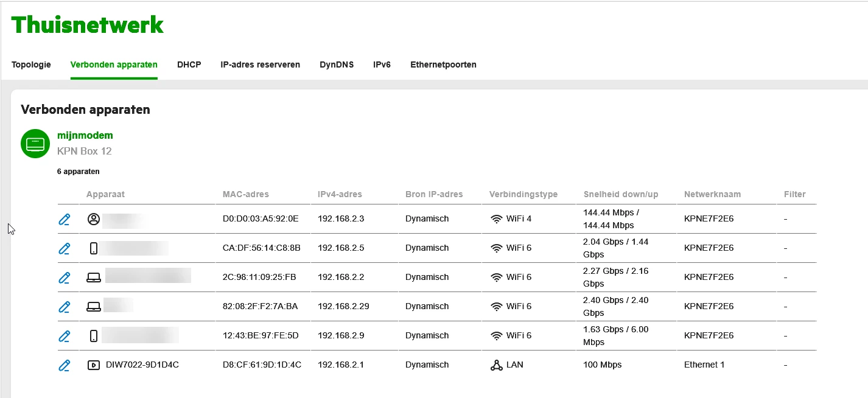Go to the DynDNS tab
This screenshot has height=398, width=868.
[337, 65]
